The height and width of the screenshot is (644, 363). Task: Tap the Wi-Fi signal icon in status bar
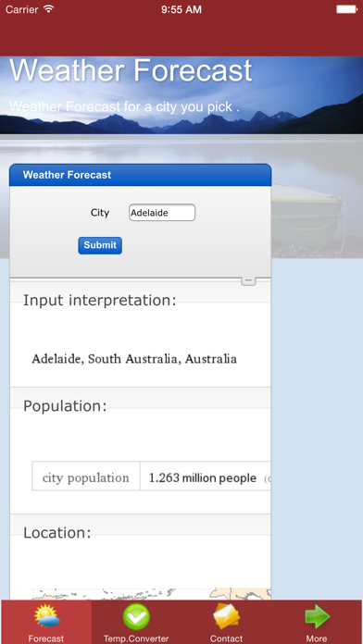[x=49, y=9]
